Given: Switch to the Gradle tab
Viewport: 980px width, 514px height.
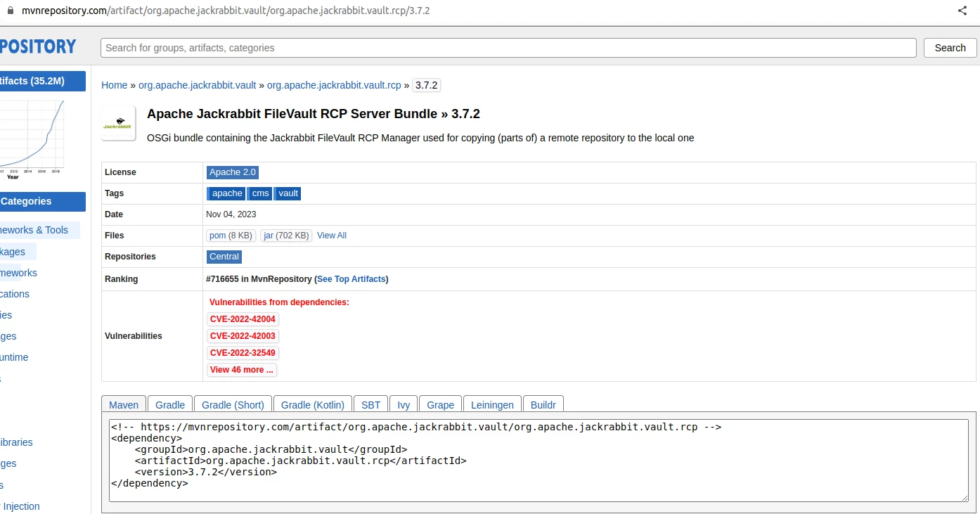Looking at the screenshot, I should [x=170, y=404].
